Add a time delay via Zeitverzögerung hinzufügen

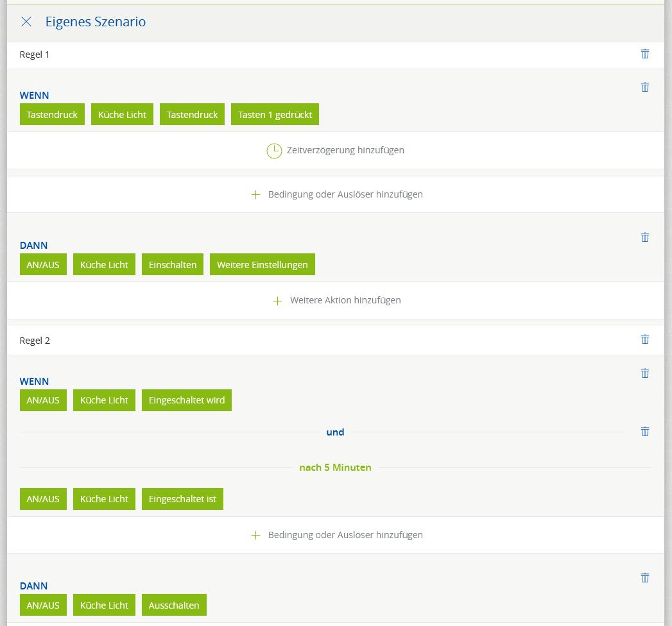pyautogui.click(x=345, y=150)
